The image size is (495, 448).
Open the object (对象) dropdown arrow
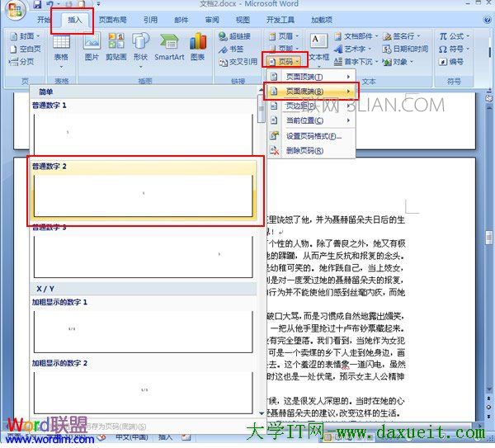tap(412, 62)
